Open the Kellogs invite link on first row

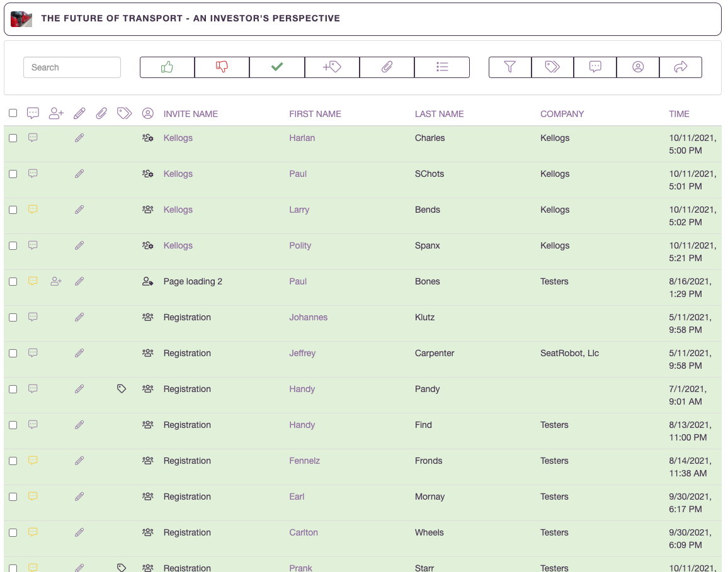[178, 138]
